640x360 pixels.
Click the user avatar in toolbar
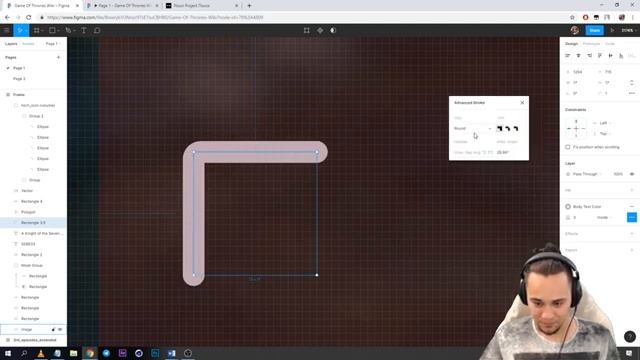click(575, 30)
